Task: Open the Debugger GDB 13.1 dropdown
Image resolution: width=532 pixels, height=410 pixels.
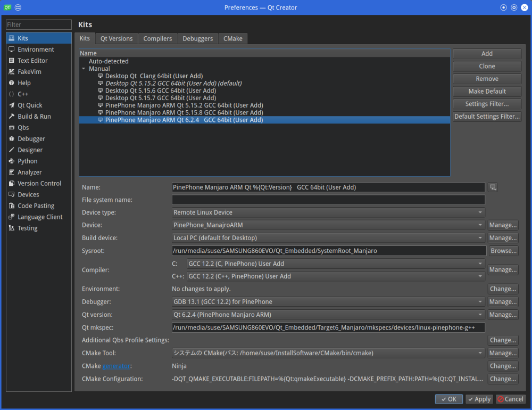Action: (328, 301)
